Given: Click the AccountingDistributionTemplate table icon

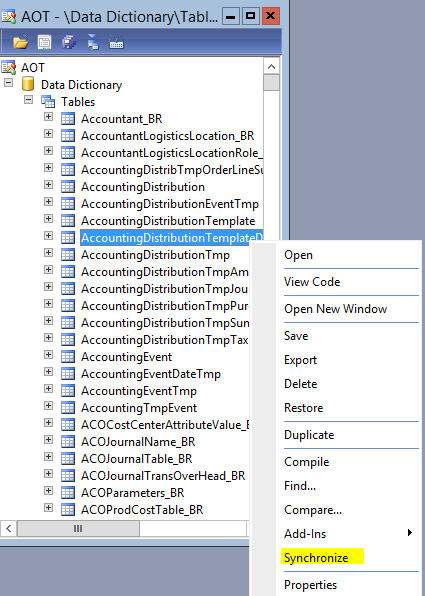Looking at the screenshot, I should (x=68, y=221).
